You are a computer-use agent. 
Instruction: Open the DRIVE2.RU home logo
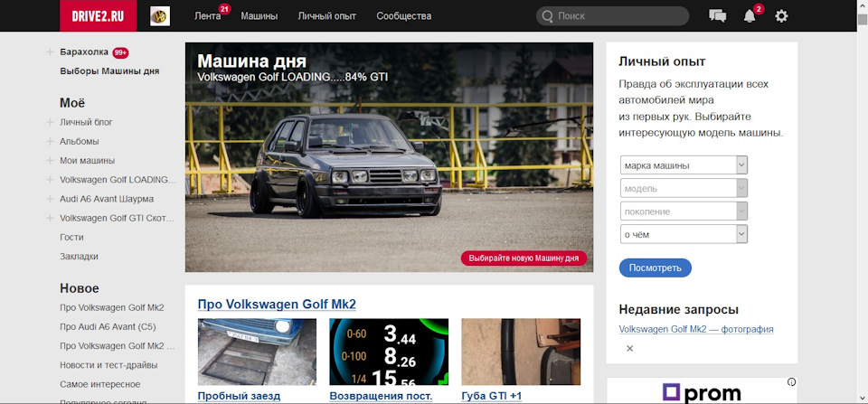coord(98,16)
